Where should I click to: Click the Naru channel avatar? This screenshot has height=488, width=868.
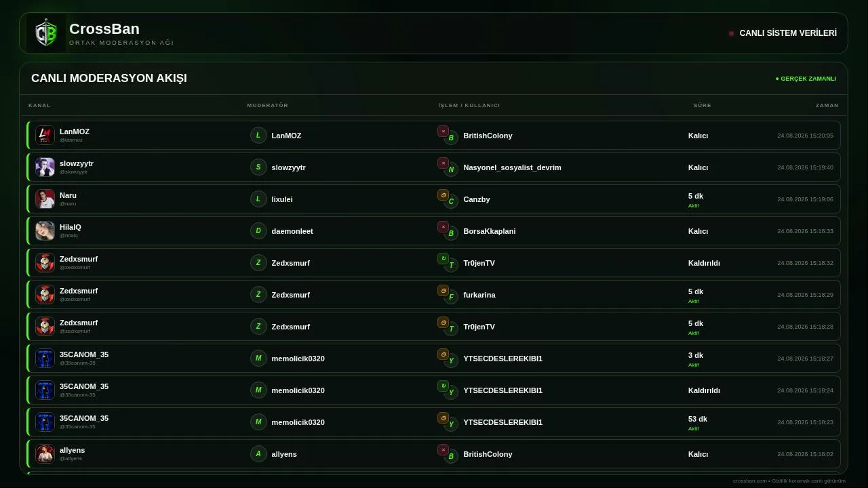coord(45,199)
